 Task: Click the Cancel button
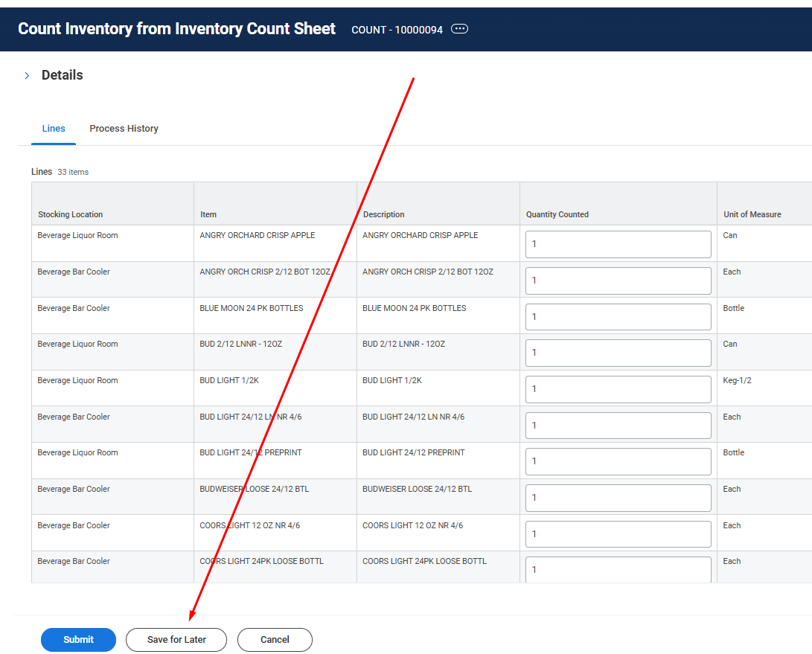(275, 640)
